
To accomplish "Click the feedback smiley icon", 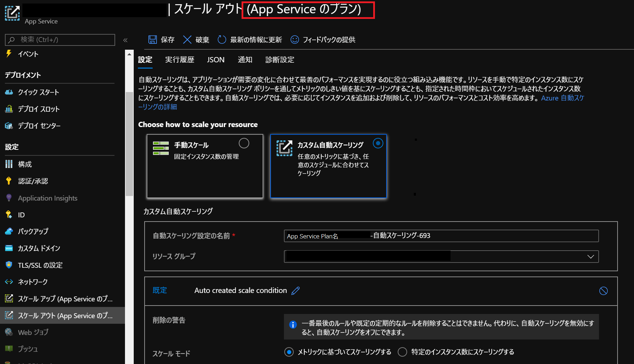I will [295, 40].
